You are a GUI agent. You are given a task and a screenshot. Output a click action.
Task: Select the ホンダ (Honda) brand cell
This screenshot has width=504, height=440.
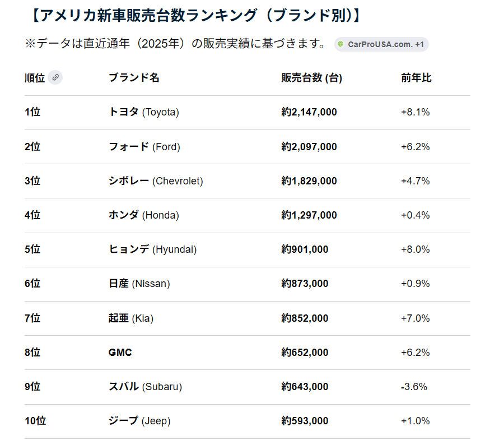click(144, 215)
